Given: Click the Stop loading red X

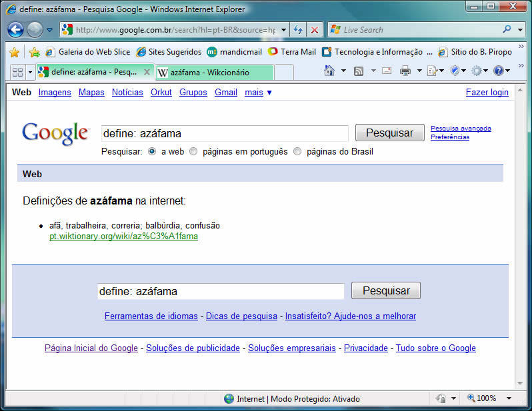Looking at the screenshot, I should click(x=315, y=30).
